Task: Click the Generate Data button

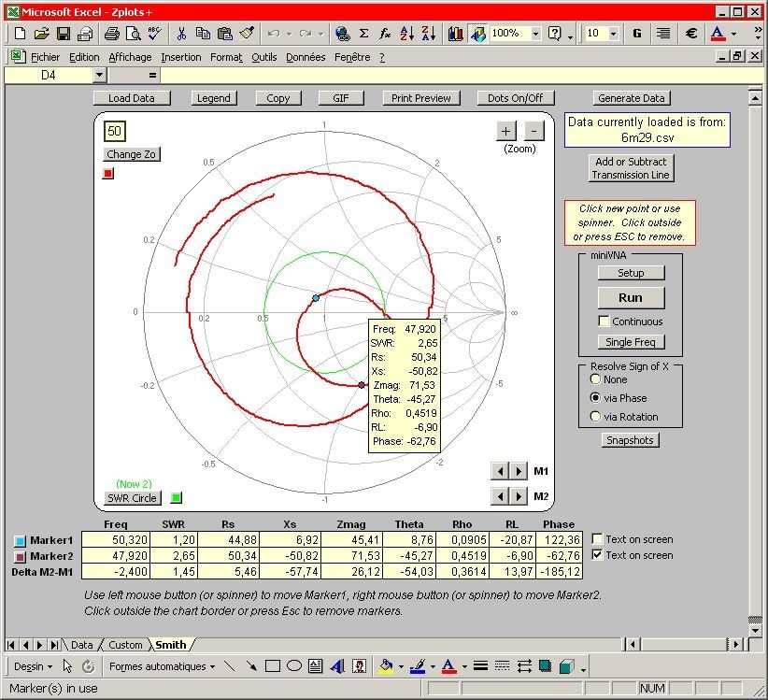Action: coord(632,98)
